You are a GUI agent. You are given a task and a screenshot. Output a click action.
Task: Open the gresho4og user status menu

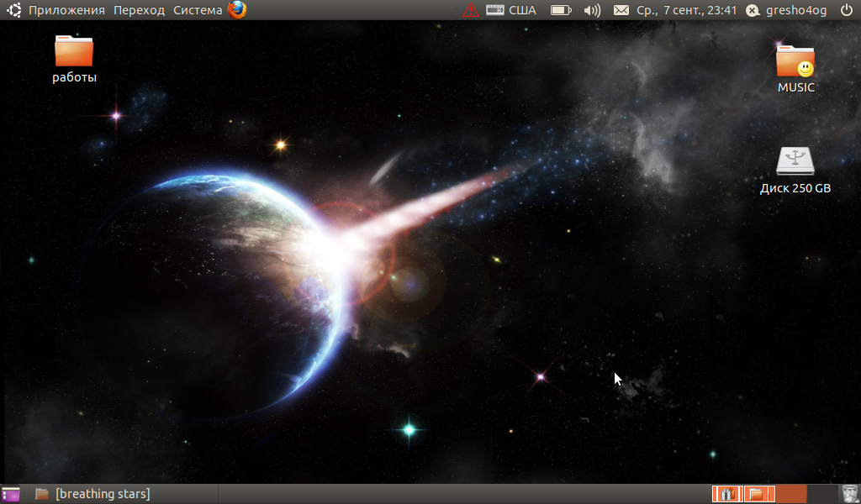pyautogui.click(x=786, y=10)
